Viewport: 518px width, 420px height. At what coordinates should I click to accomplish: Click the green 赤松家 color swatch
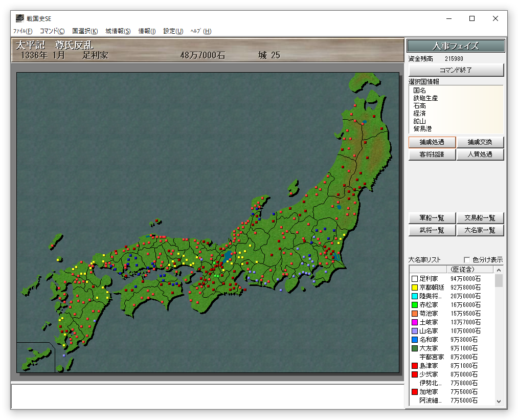(415, 305)
